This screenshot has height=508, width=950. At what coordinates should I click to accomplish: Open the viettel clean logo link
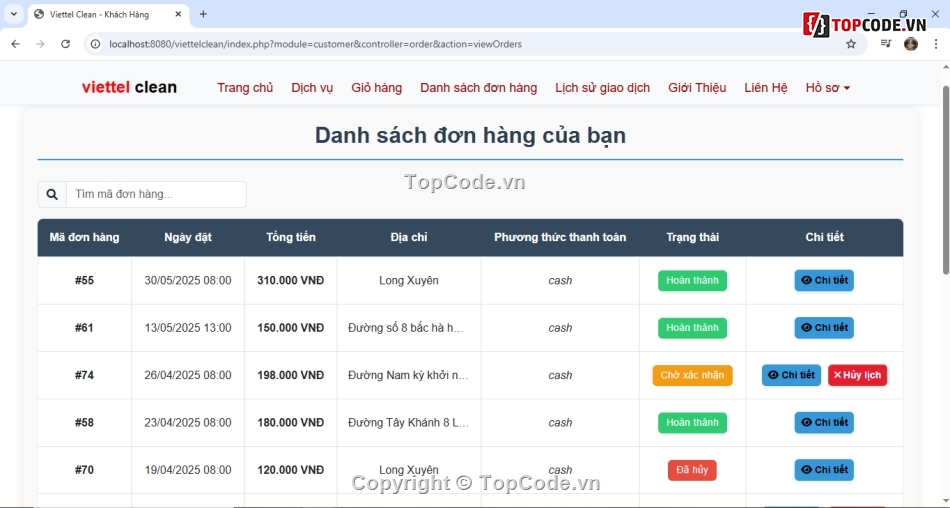pyautogui.click(x=129, y=87)
